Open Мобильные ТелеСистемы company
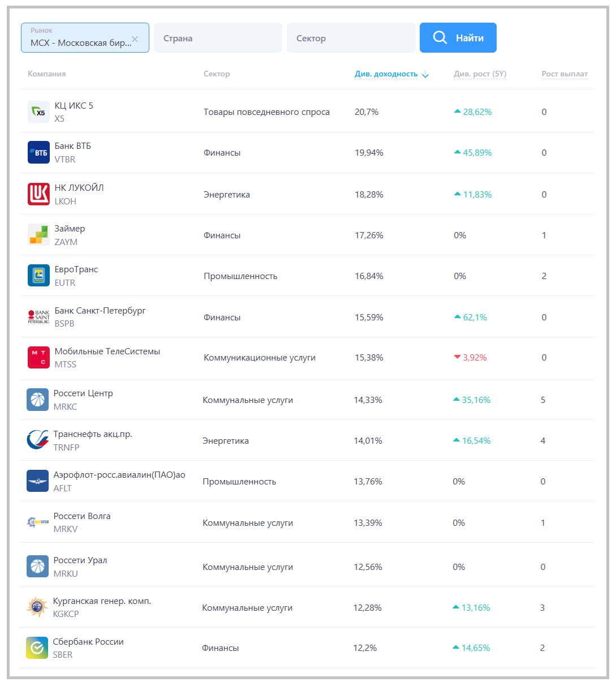The width and height of the screenshot is (616, 686). pyautogui.click(x=107, y=351)
